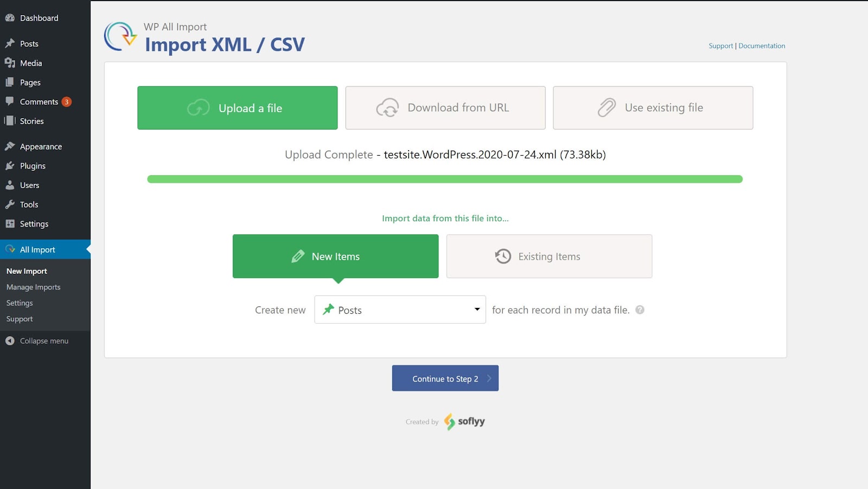Open the All Import menu
The height and width of the screenshot is (489, 868).
[x=45, y=249]
